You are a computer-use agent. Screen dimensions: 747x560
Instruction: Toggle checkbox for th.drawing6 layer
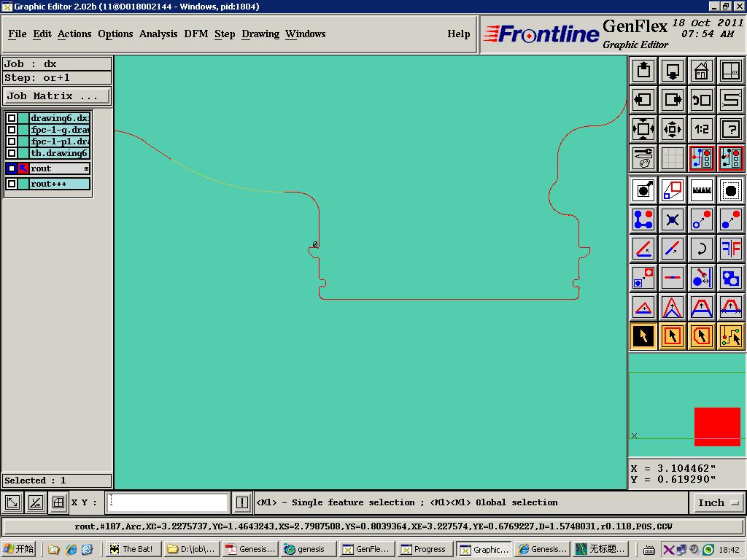click(12, 153)
